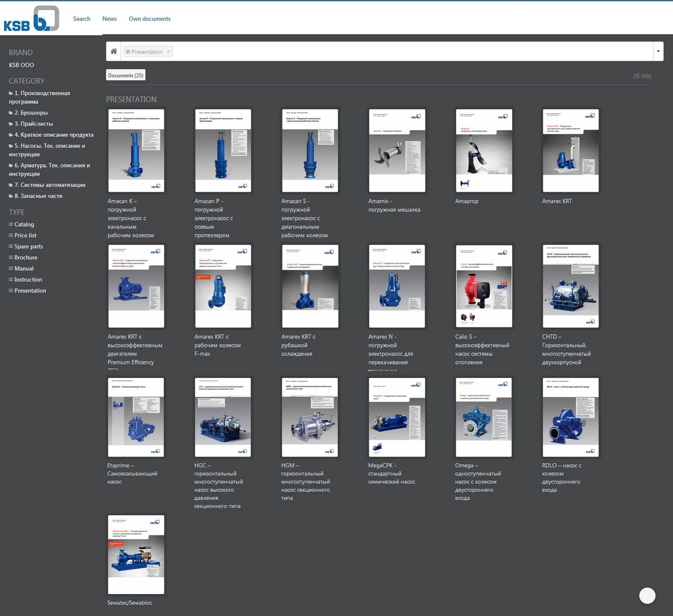Filter by type Catalog

[x=21, y=224]
